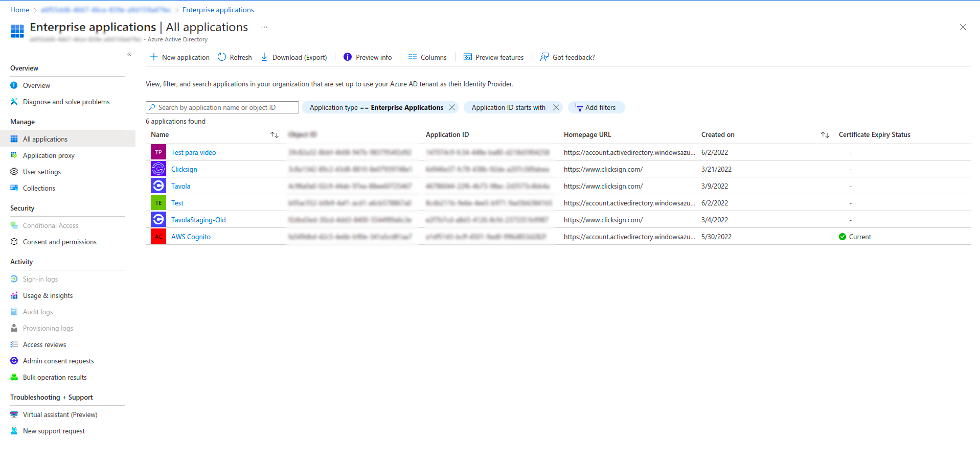Focus the search by application name field
This screenshot has width=980, height=462.
coord(222,107)
